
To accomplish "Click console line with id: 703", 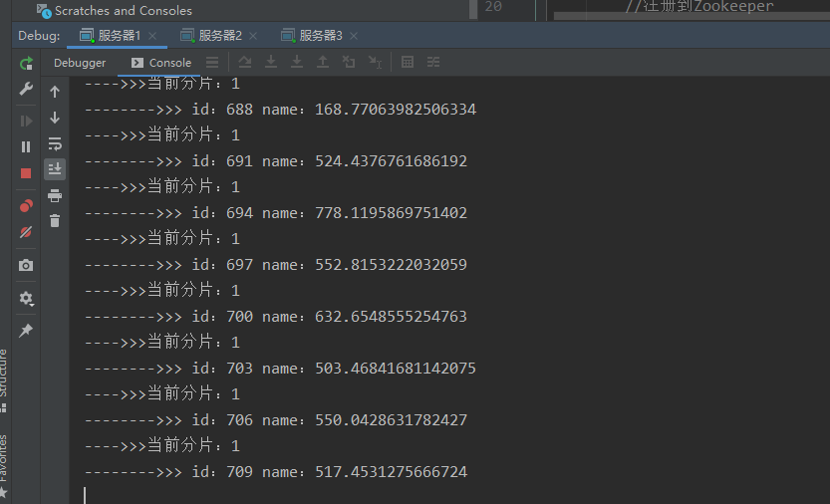I will (x=280, y=369).
